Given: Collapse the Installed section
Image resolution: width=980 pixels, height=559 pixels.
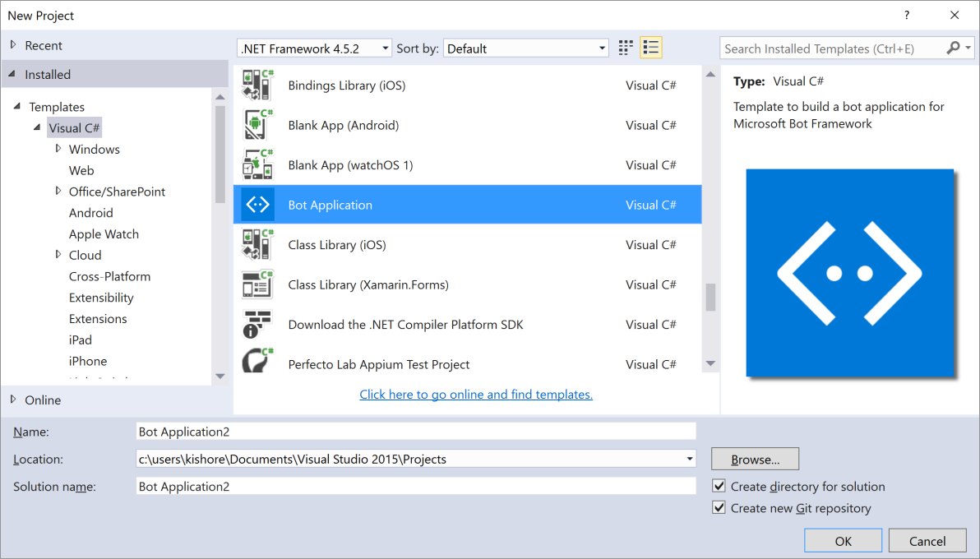Looking at the screenshot, I should (12, 74).
